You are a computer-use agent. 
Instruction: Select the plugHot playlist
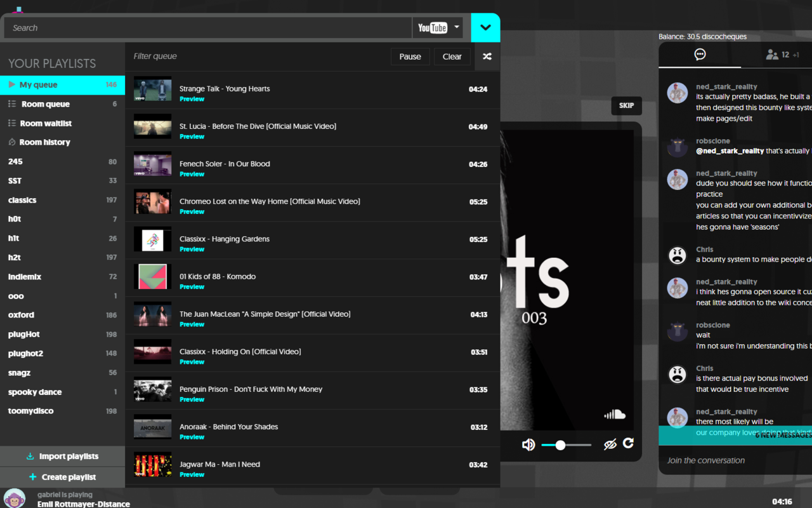click(62, 334)
